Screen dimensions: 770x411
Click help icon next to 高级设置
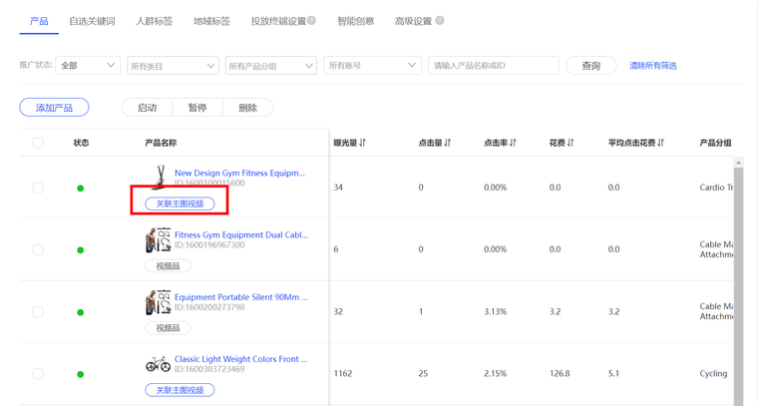click(x=440, y=20)
